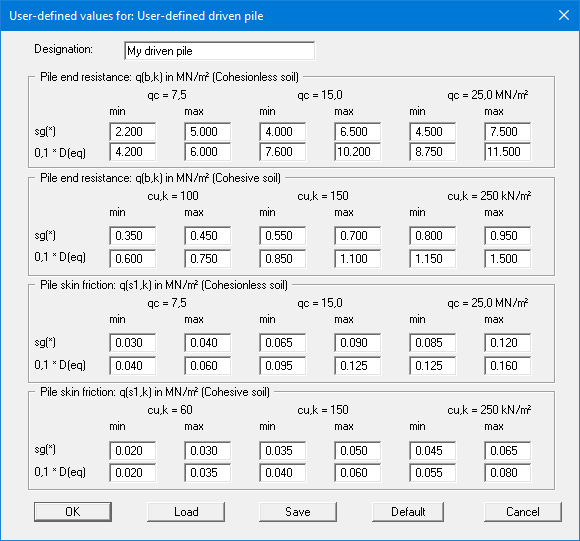This screenshot has height=541, width=580.
Task: Click the 0.080 cohesive skin friction field
Action: (x=508, y=473)
